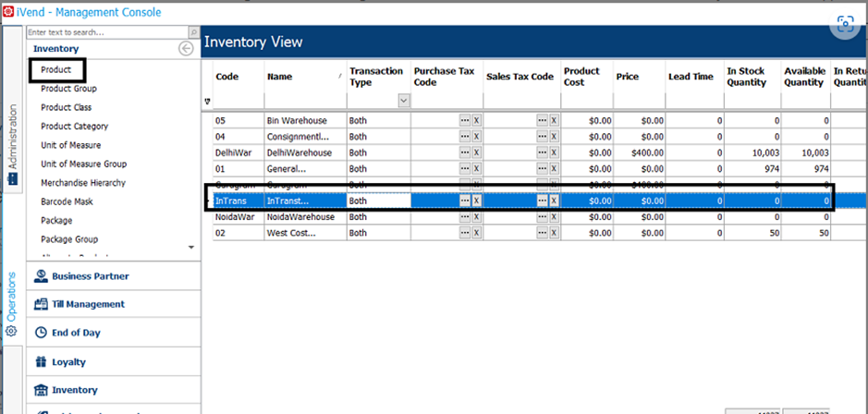Open Unit of Measure menu item
868x414 pixels.
tap(71, 145)
